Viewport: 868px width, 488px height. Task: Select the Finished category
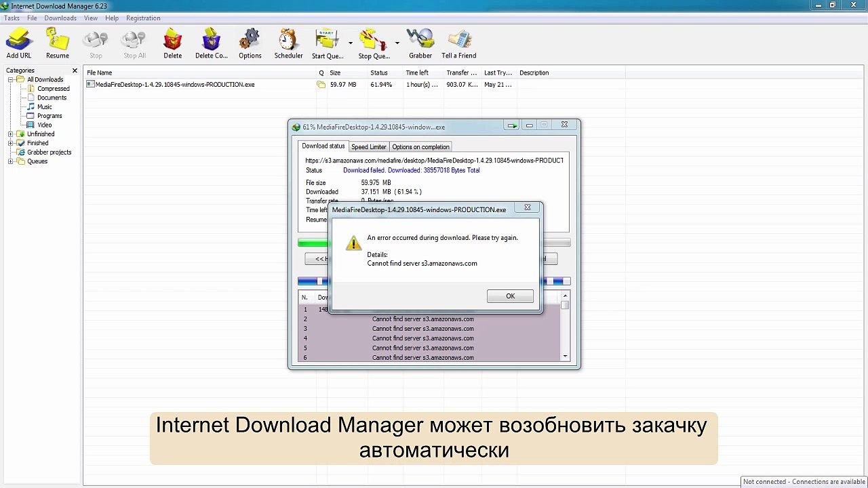(x=38, y=143)
